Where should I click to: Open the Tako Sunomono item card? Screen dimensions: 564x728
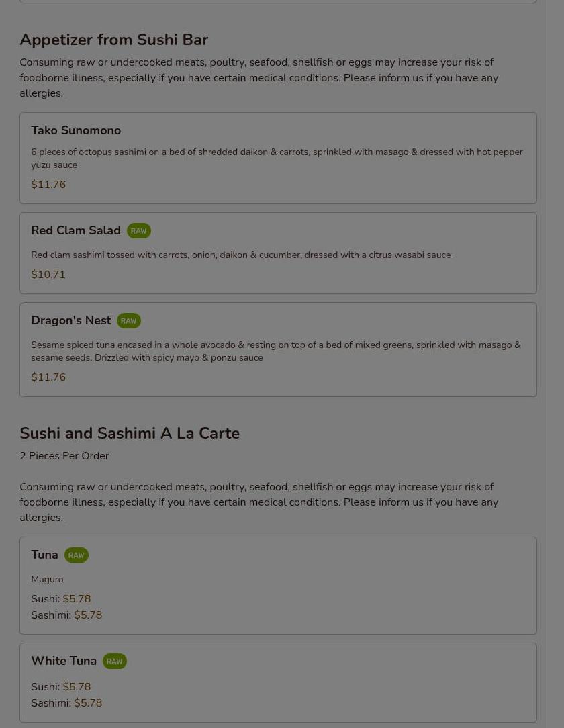point(278,158)
